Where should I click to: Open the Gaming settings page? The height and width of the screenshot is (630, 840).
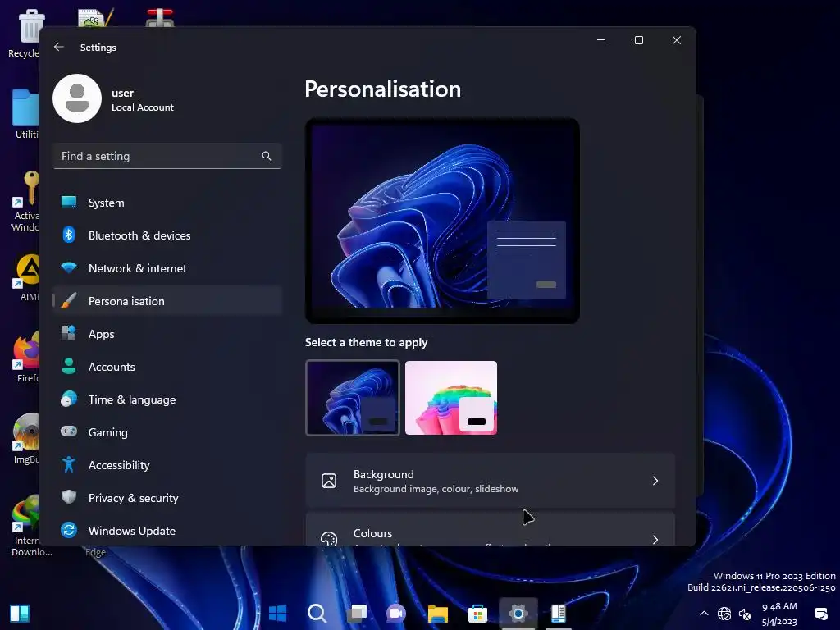[167, 432]
